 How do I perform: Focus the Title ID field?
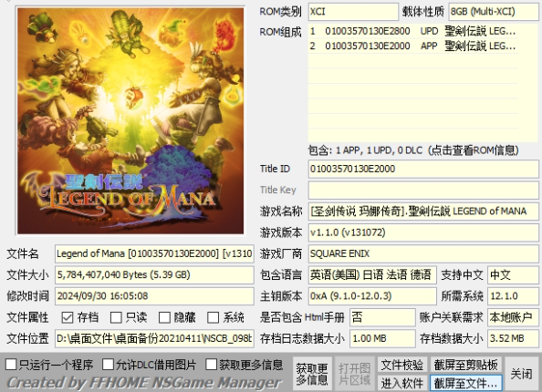pos(423,170)
